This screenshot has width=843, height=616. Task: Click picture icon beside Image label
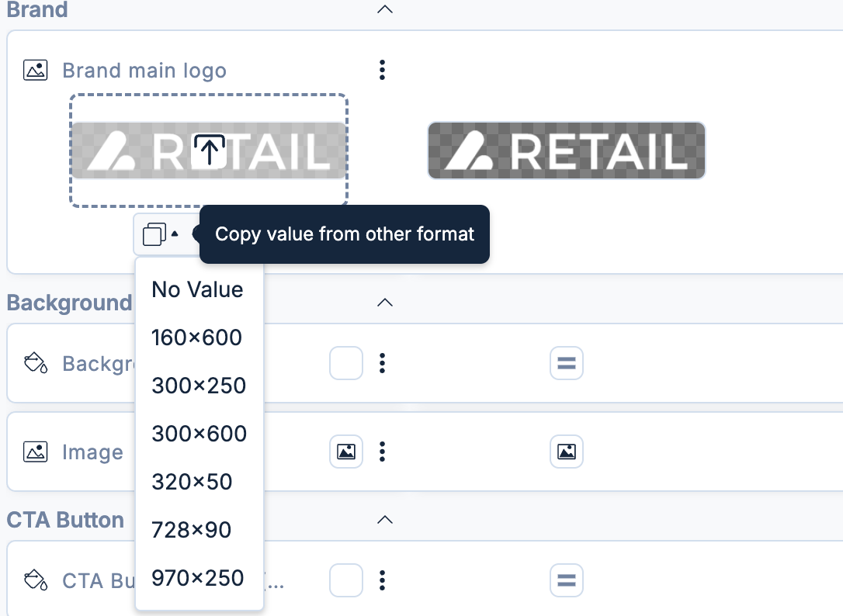[36, 452]
